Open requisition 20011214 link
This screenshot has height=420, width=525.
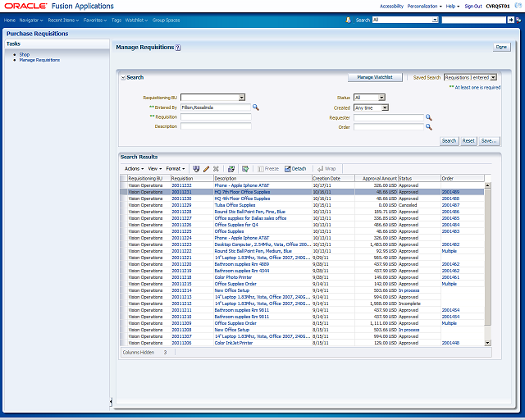click(x=181, y=290)
